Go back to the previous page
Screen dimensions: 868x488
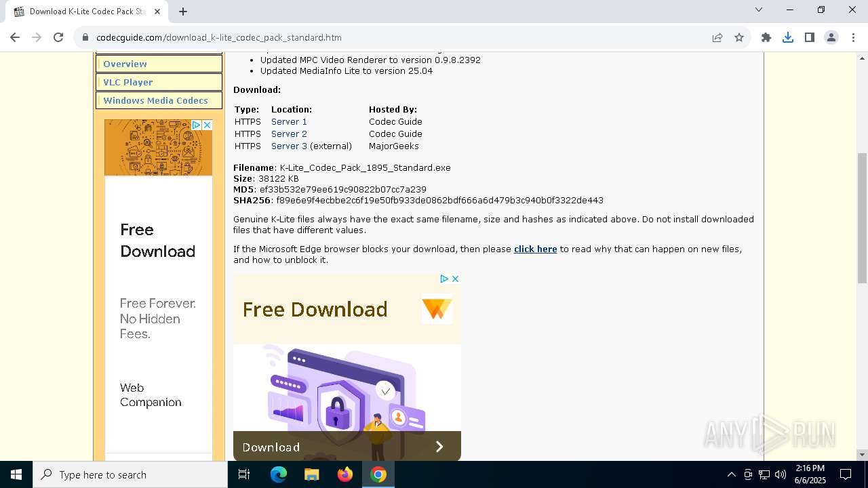pos(15,37)
